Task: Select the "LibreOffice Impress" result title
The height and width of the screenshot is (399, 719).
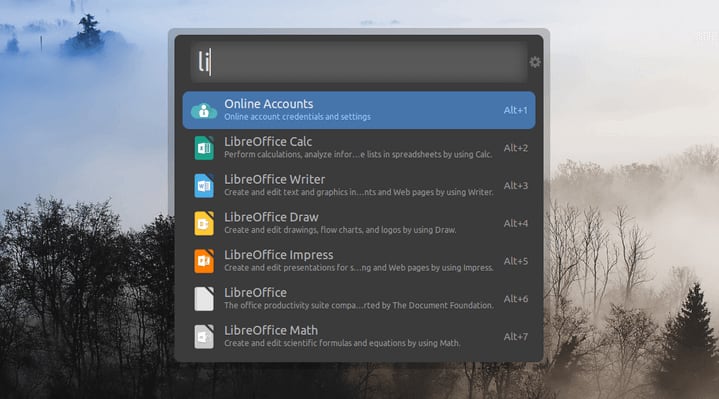Action: [279, 255]
